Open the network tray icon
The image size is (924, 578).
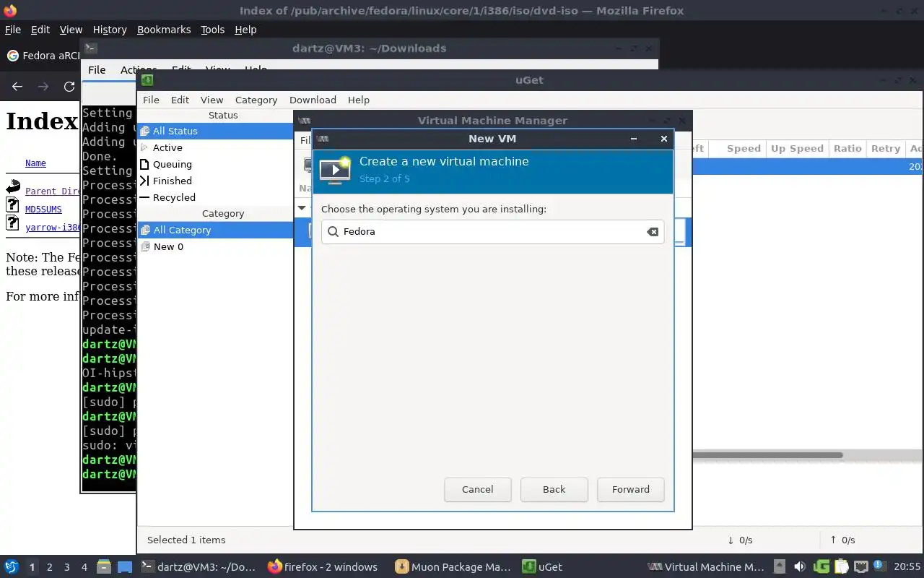(x=860, y=567)
